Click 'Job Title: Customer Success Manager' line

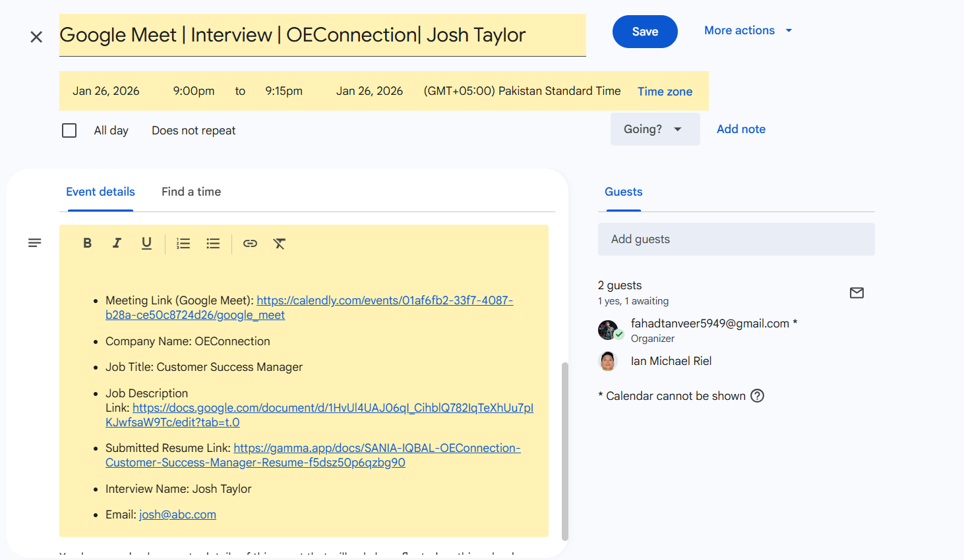204,367
